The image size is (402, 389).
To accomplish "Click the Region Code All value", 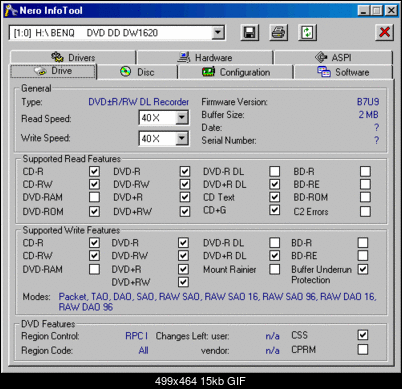I will [143, 350].
